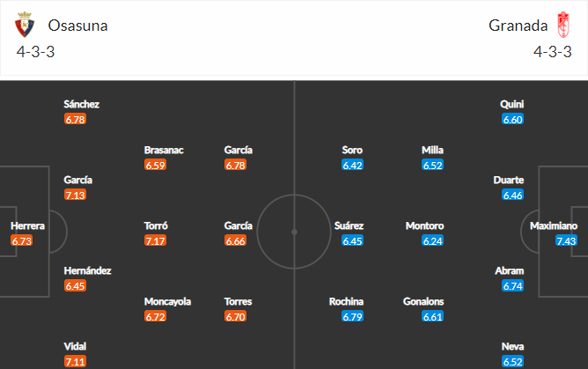This screenshot has width=588, height=369.
Task: Select Abram in Granada defense
Action: [510, 270]
